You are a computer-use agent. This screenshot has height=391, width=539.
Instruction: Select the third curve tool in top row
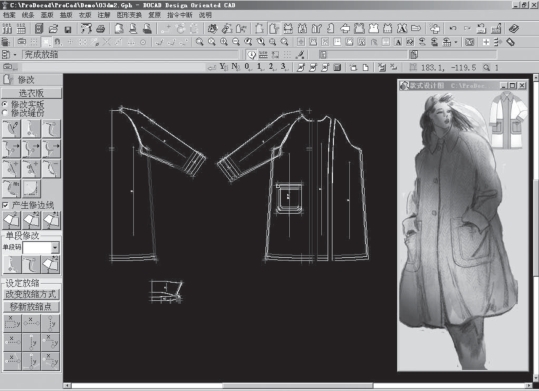[51, 129]
